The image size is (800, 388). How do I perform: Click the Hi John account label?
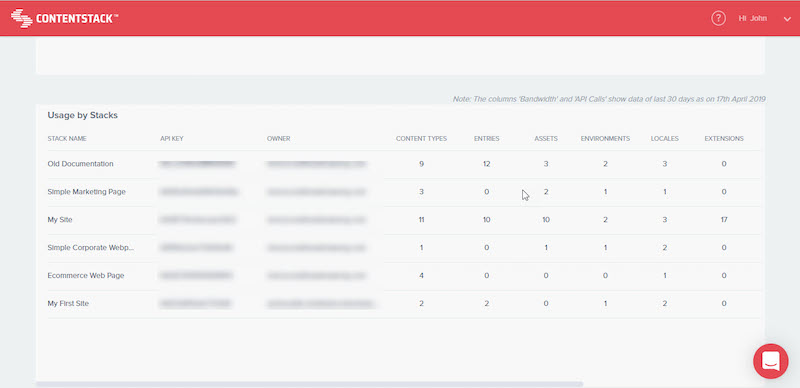[x=753, y=18]
